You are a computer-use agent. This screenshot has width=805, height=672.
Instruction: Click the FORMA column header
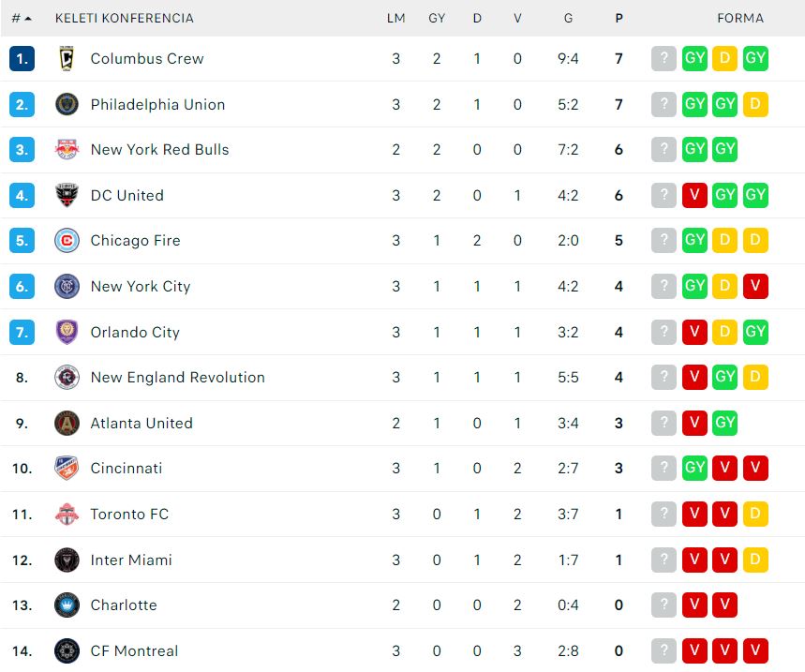(740, 18)
